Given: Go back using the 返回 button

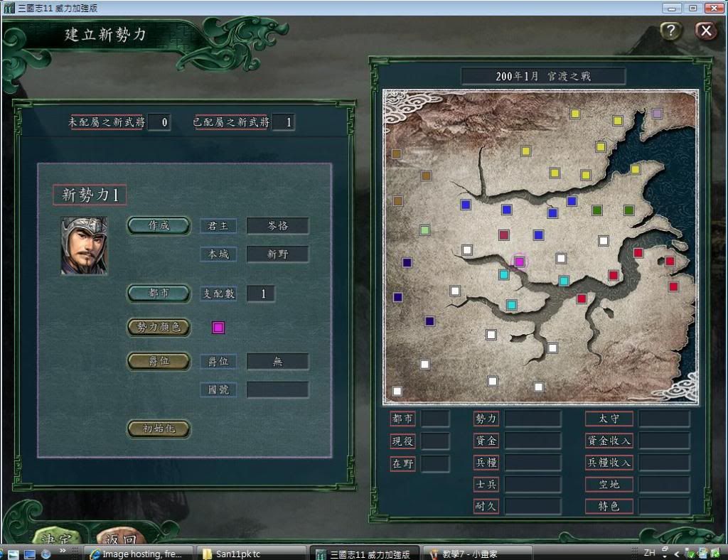Looking at the screenshot, I should tap(122, 537).
